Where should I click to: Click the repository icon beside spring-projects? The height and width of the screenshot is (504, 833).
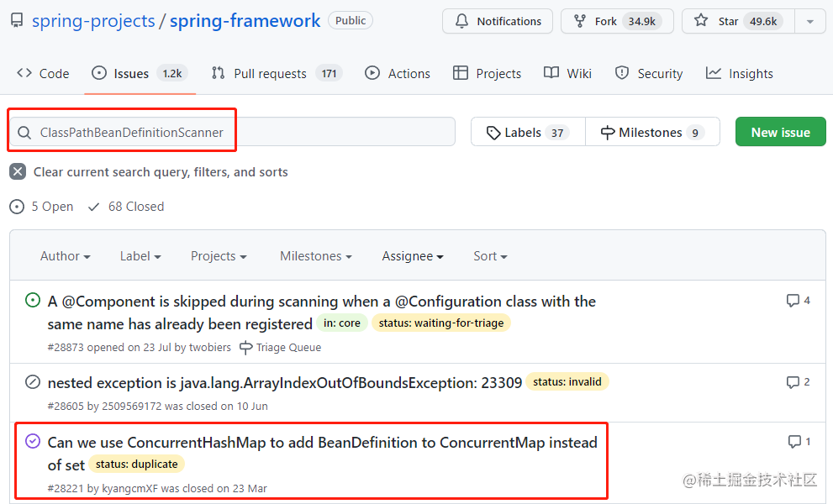[x=17, y=21]
